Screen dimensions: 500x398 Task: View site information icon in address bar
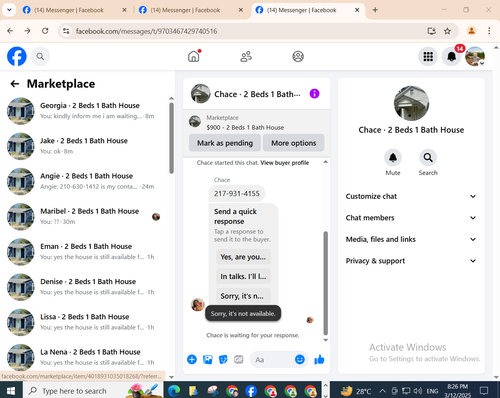tap(66, 31)
